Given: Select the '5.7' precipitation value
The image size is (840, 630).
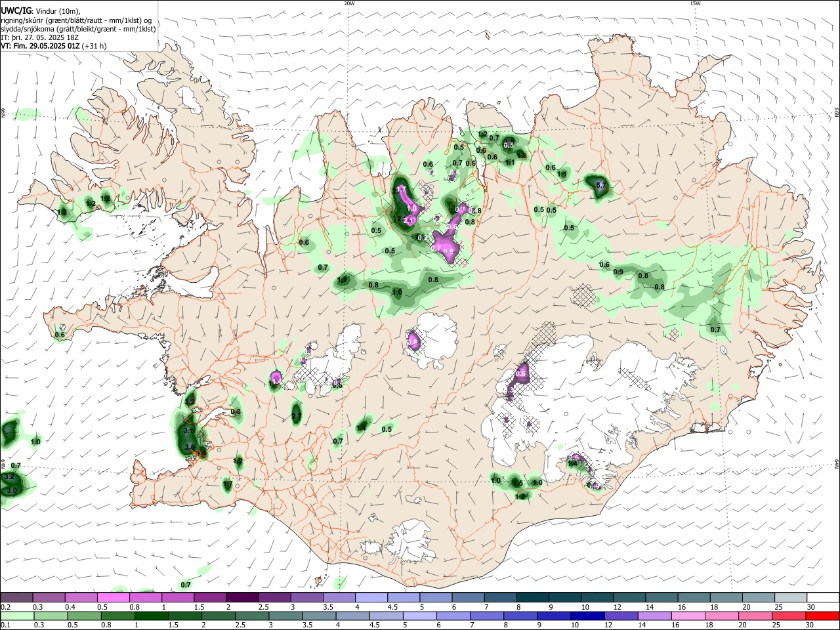Looking at the screenshot, I should [600, 186].
